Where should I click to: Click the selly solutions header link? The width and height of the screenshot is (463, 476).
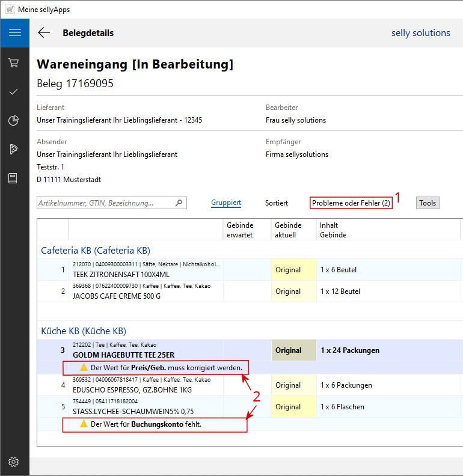pyautogui.click(x=420, y=33)
